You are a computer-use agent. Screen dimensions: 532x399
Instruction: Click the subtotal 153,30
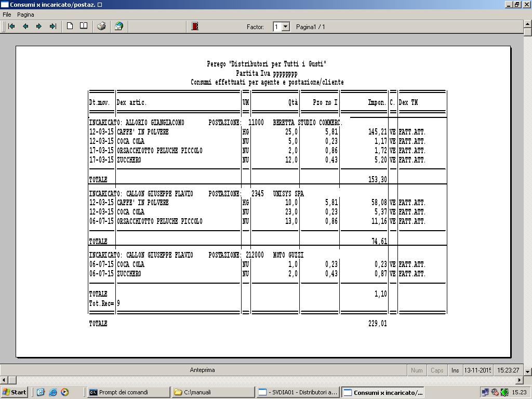tap(377, 179)
